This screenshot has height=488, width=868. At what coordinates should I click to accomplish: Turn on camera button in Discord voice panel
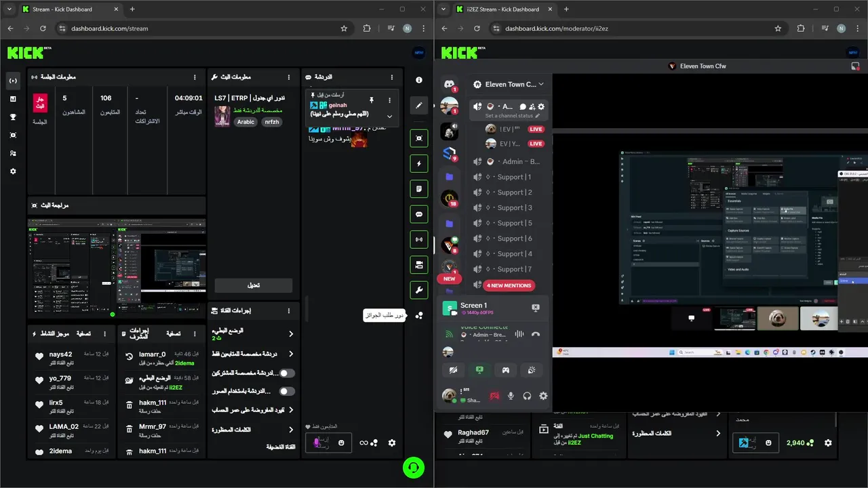pos(453,370)
